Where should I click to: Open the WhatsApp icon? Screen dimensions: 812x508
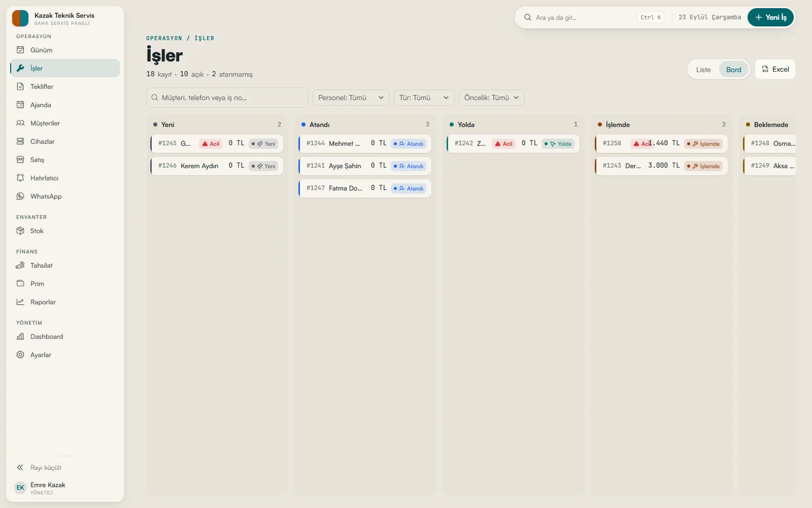point(20,196)
